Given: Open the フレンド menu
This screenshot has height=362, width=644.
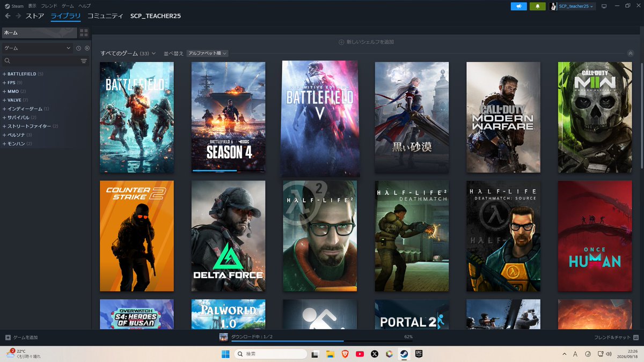Looking at the screenshot, I should 49,6.
